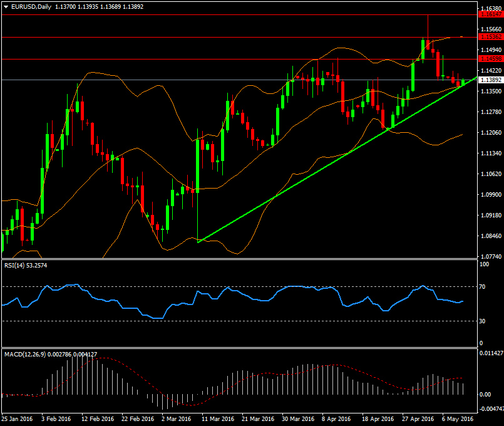Click the RSI(14) indicator label
Image resolution: width=504 pixels, height=426 pixels.
tap(16, 266)
